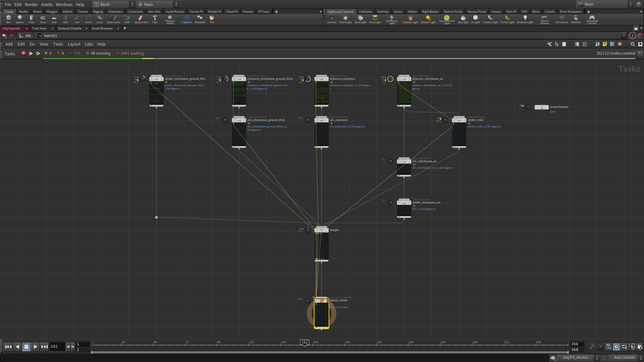
Task: Select the File shelf tool
Action: point(212,19)
